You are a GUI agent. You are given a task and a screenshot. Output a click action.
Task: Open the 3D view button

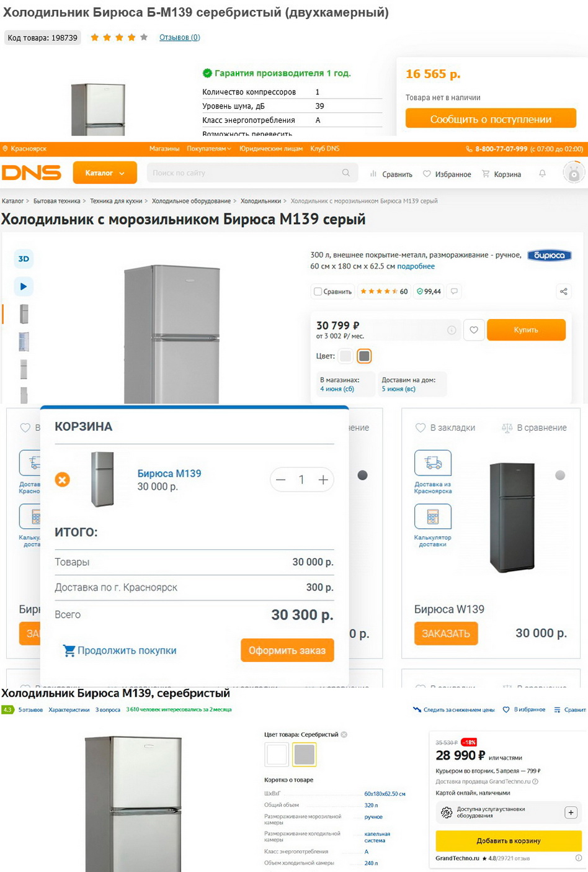[x=24, y=259]
